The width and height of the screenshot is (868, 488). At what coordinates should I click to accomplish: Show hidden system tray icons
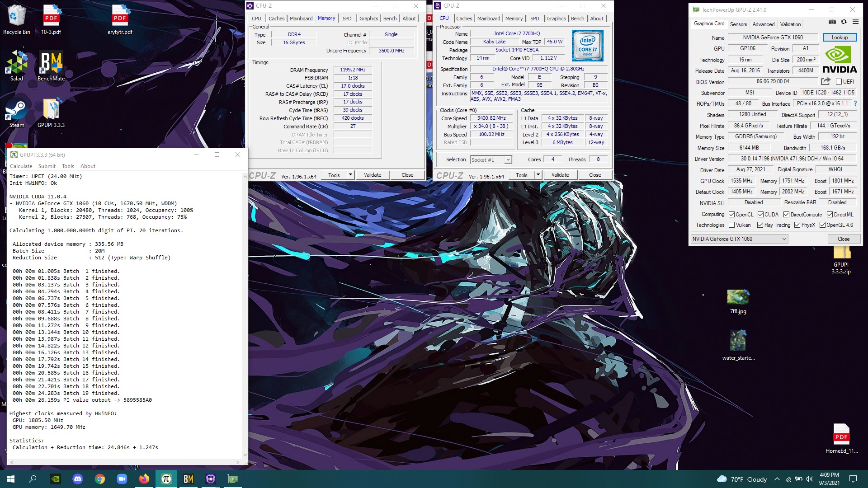[777, 479]
